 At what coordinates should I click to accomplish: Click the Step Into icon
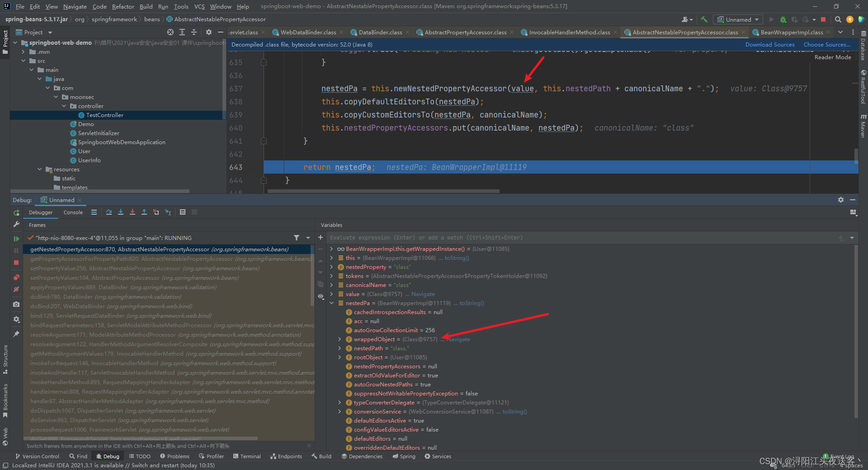click(121, 212)
